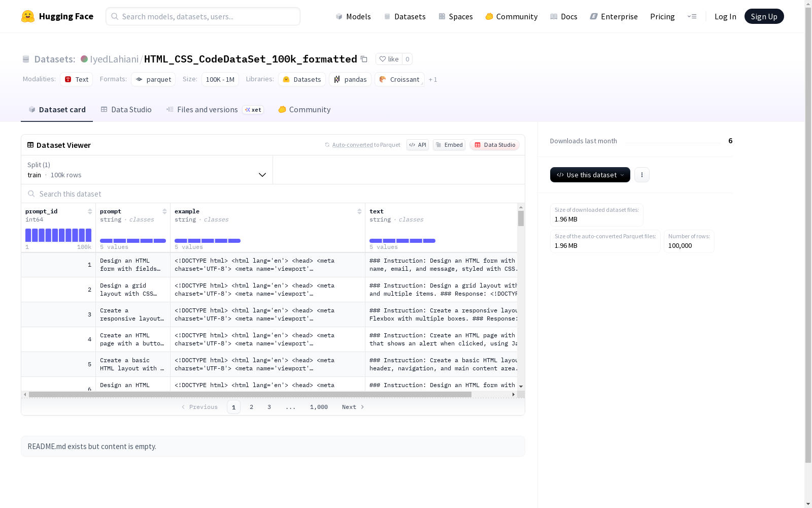Screen dimensions: 812x508
Task: Switch to the Dataset card tab
Action: [57, 110]
